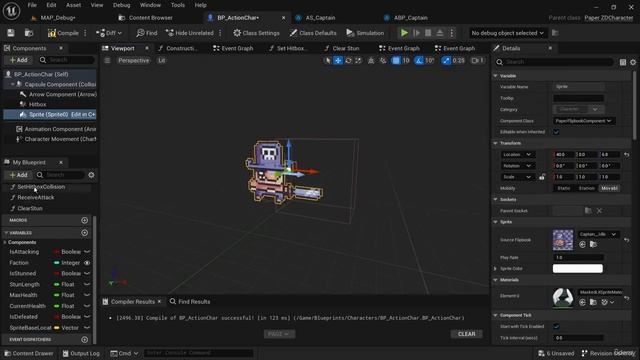The height and width of the screenshot is (360, 640).
Task: Open Class Settings
Action: coord(256,33)
